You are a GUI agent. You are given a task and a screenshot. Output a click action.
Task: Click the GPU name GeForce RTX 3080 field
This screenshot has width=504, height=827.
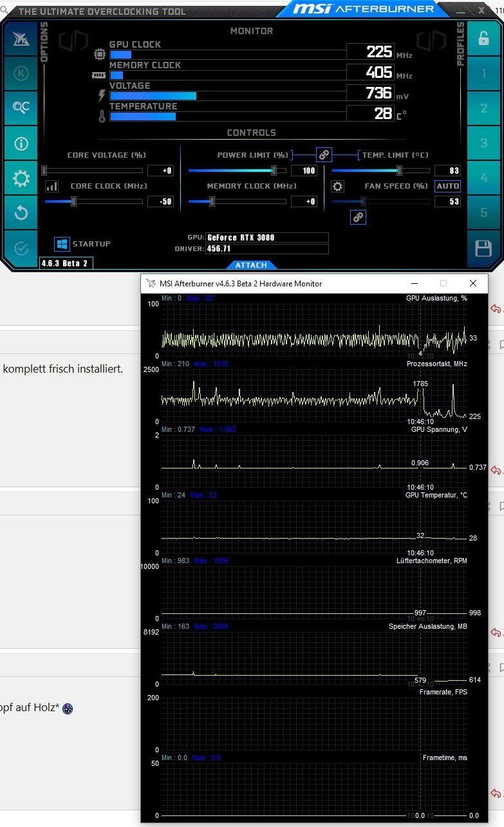pyautogui.click(x=267, y=237)
